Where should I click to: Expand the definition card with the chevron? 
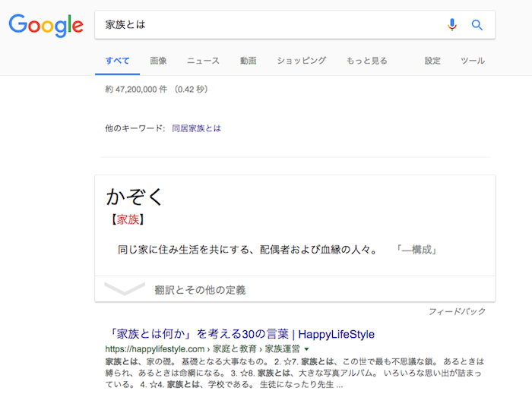124,288
